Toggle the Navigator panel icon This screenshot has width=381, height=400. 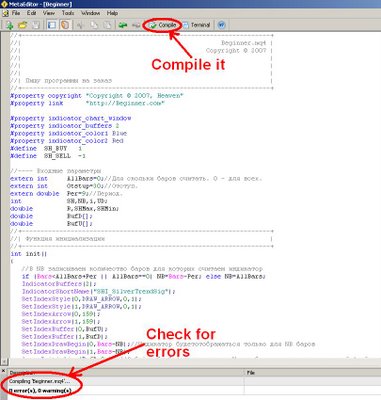pos(52,25)
